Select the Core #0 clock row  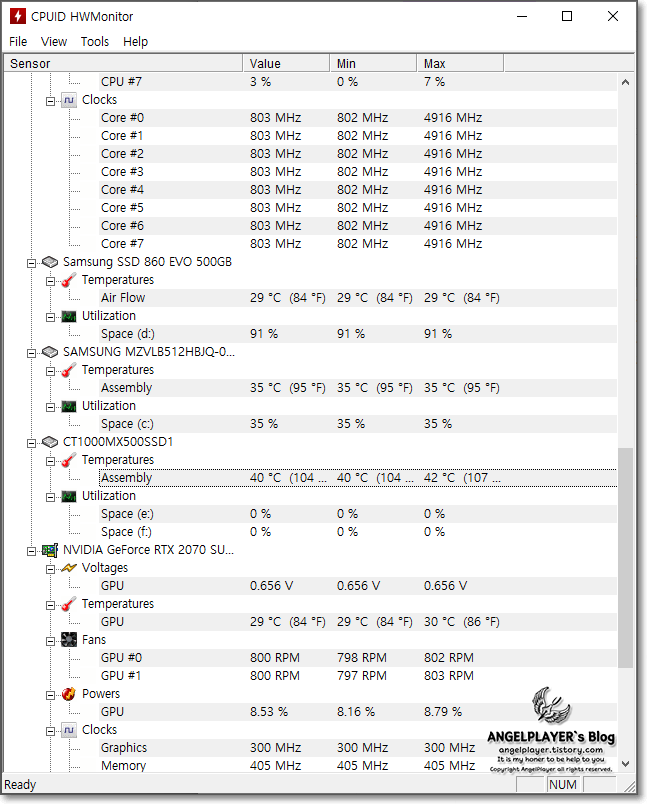[x=358, y=118]
